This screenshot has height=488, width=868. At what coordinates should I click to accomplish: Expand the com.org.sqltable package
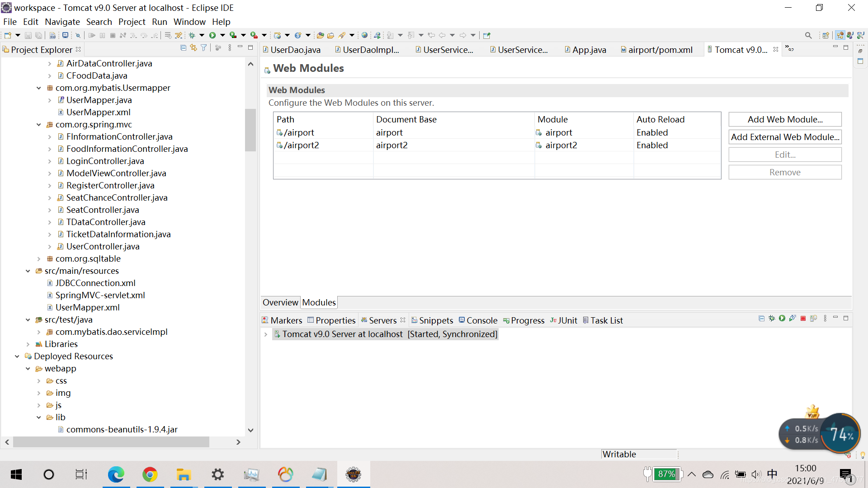tap(39, 259)
